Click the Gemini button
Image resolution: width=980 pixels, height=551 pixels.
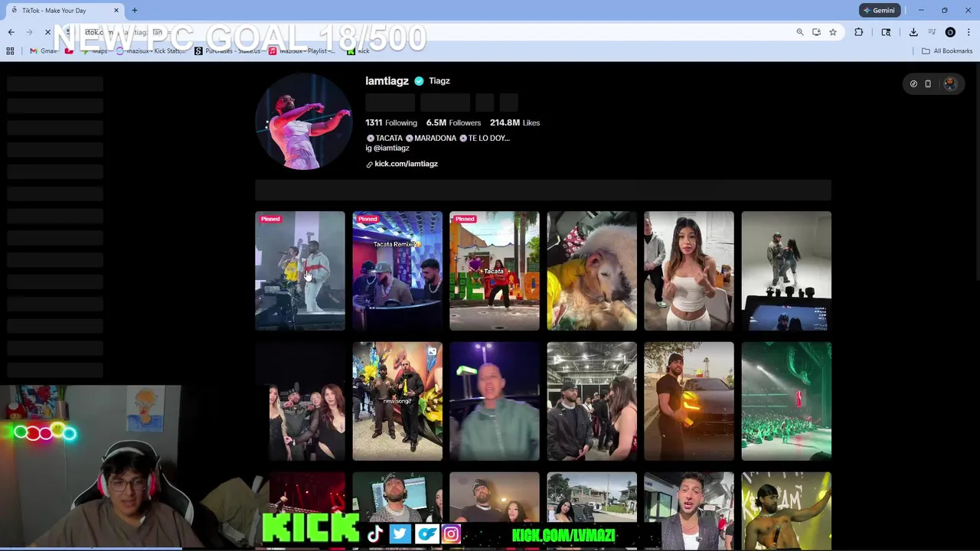879,10
